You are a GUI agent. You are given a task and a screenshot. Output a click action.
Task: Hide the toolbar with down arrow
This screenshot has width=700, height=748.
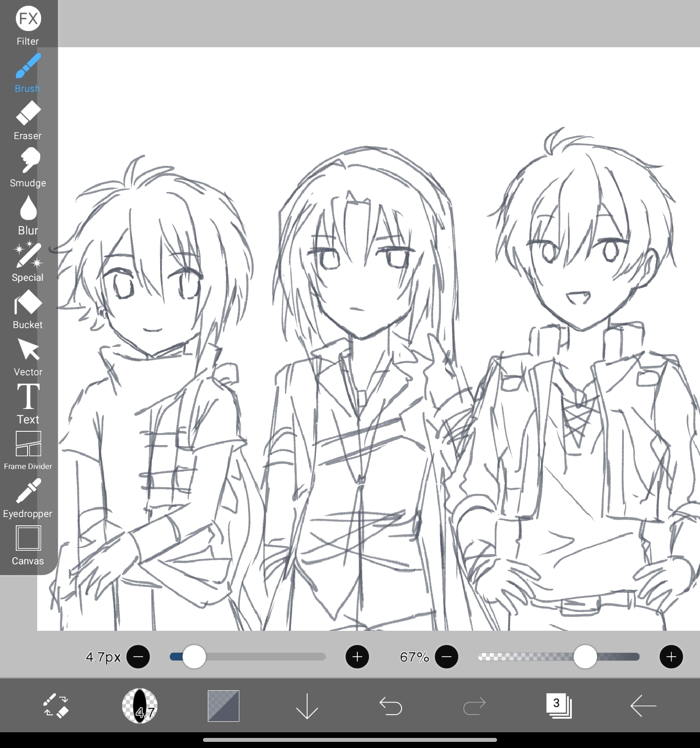[307, 706]
